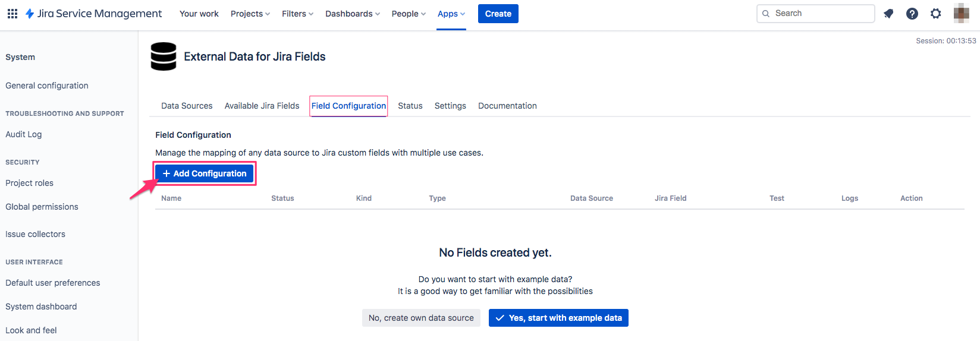The image size is (980, 341).
Task: Click the System heading in sidebar
Action: (x=20, y=57)
